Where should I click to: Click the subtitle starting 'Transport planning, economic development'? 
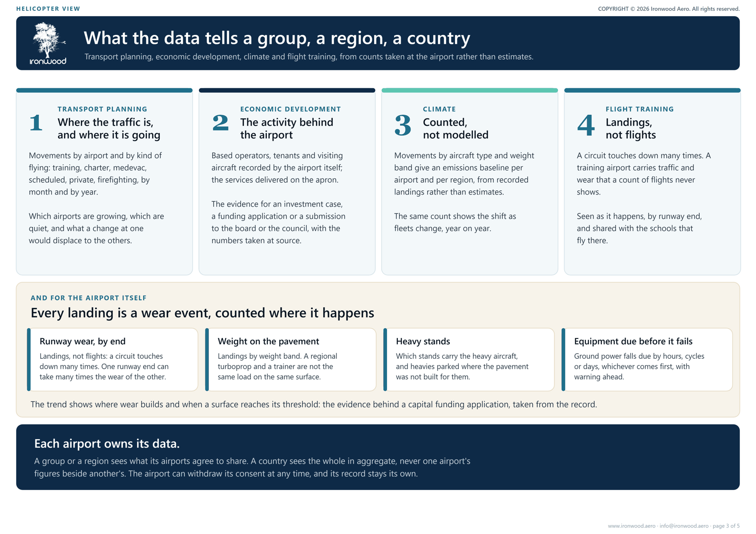[x=309, y=57]
